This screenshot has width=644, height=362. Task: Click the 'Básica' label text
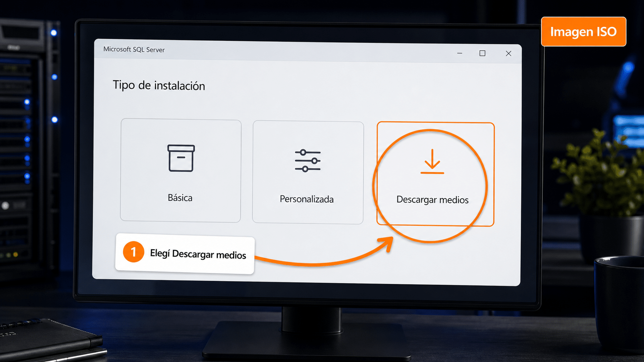[180, 198]
